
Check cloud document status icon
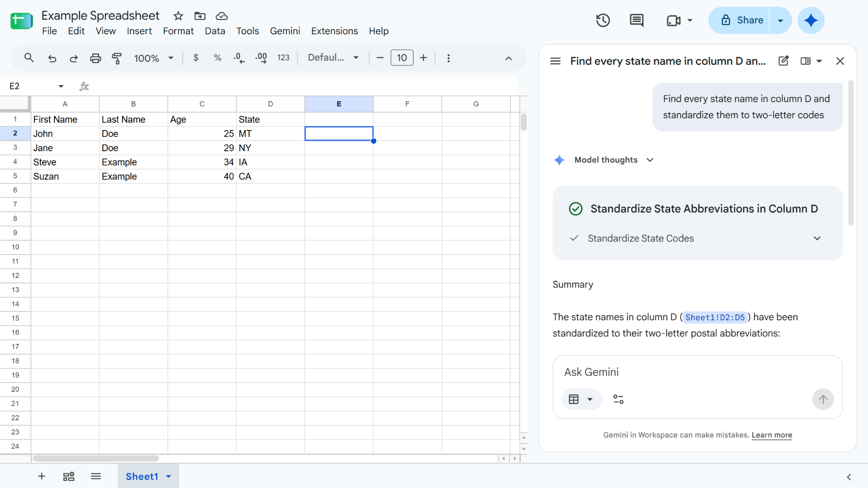point(222,16)
